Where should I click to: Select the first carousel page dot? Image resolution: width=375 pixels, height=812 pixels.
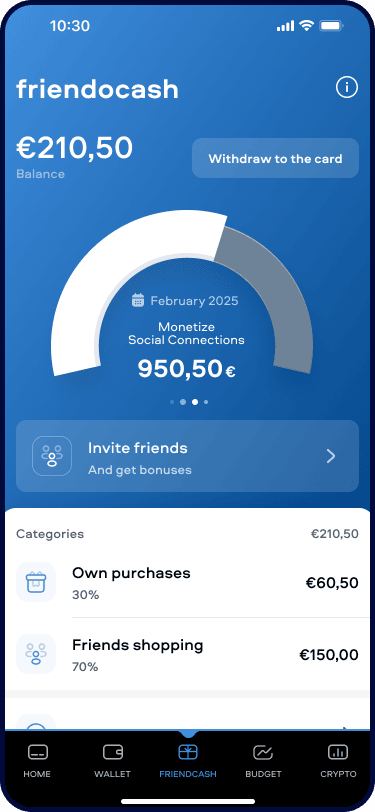172,402
